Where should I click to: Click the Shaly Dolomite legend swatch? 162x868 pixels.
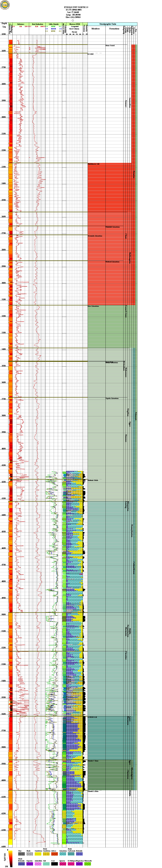point(21,864)
